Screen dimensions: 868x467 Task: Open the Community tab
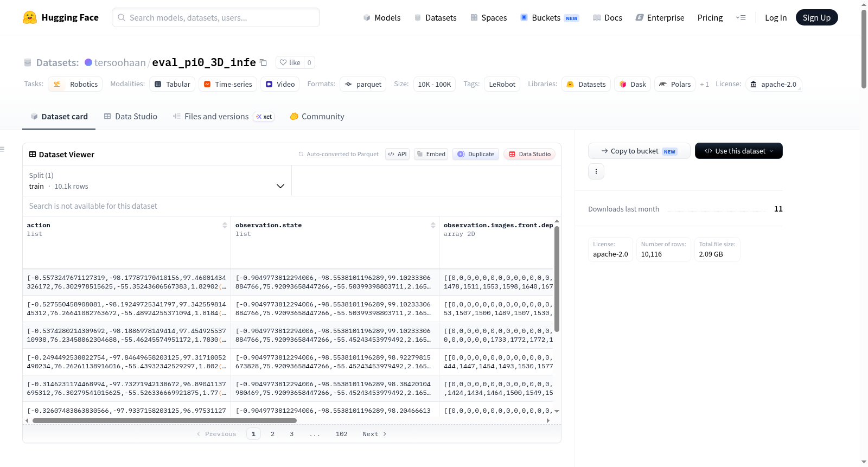(317, 116)
